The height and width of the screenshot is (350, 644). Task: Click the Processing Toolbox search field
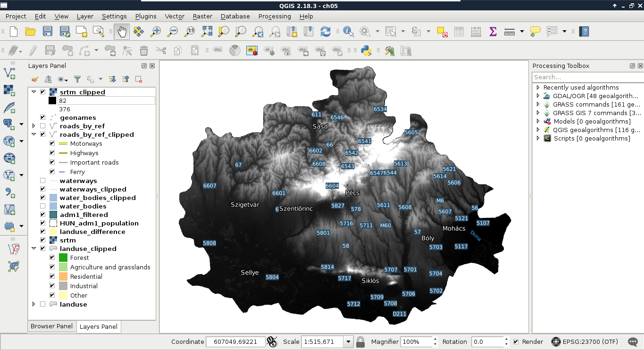click(x=587, y=77)
